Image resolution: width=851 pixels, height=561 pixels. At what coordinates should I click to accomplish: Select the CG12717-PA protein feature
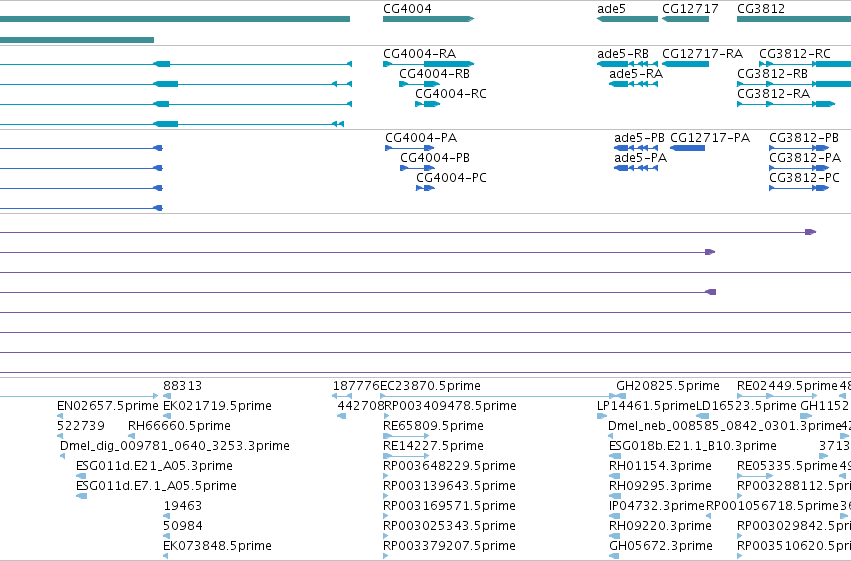(688, 148)
